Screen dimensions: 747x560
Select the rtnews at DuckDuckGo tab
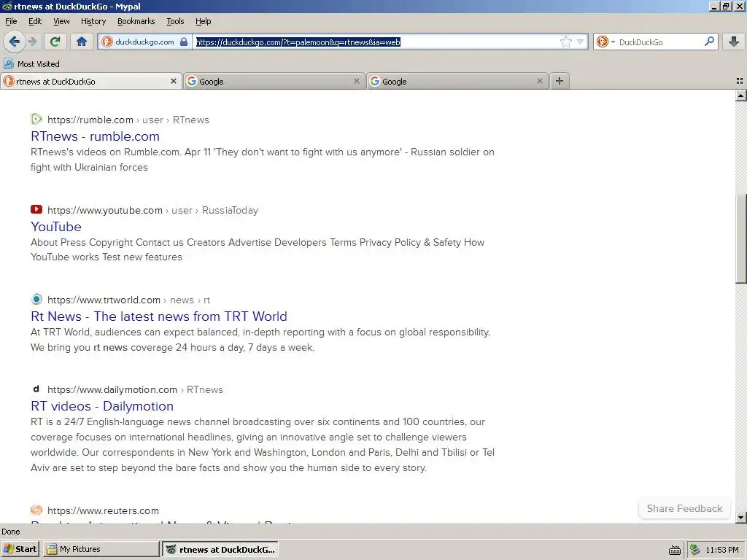(x=90, y=82)
